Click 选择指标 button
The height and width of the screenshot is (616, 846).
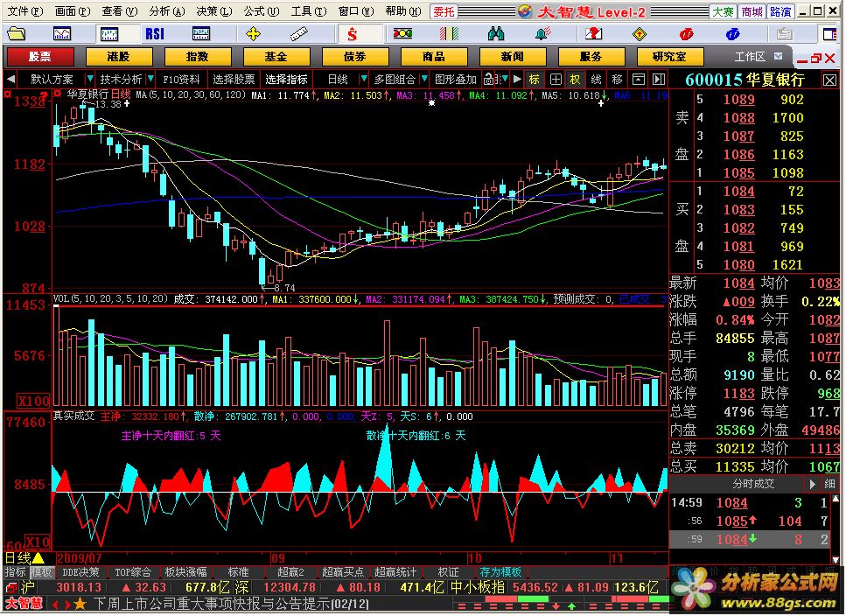click(x=286, y=80)
